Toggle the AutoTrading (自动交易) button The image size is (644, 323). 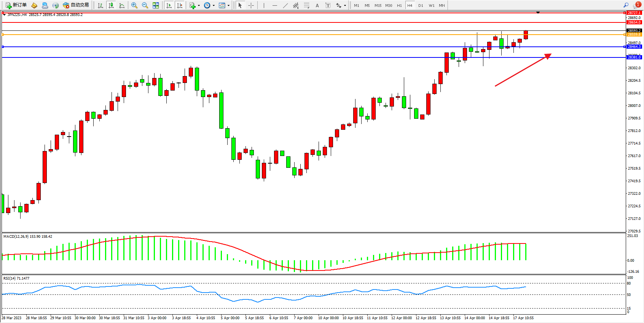point(76,5)
